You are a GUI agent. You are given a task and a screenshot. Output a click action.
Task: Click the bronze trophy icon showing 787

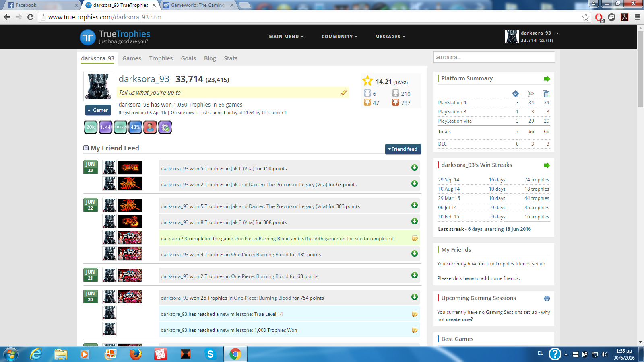(x=396, y=103)
